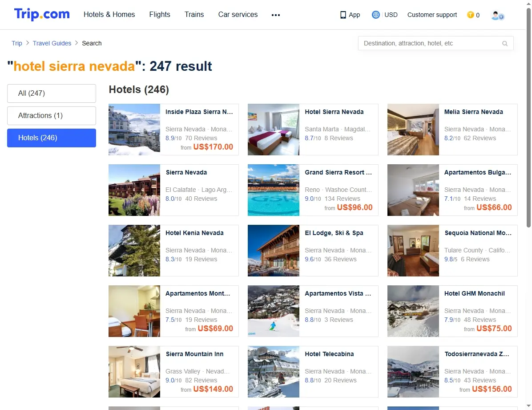
Task: Click US$69.00 price for Apartamentos Monte
Action: 215,329
